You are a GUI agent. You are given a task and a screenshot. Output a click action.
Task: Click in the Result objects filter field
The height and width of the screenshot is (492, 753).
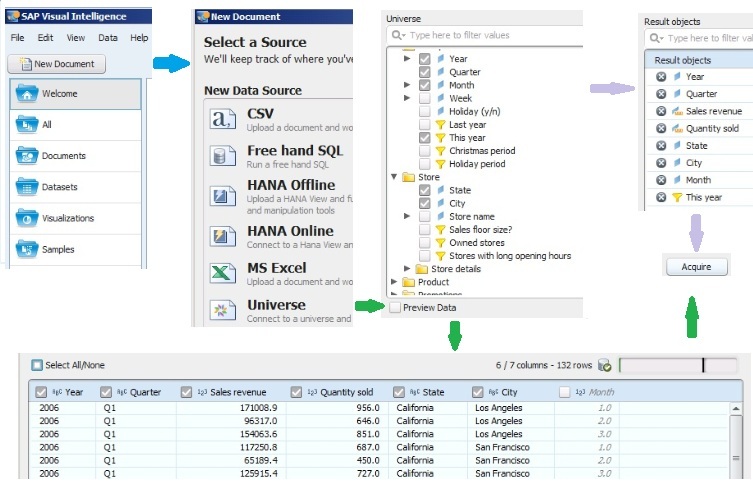(x=699, y=38)
